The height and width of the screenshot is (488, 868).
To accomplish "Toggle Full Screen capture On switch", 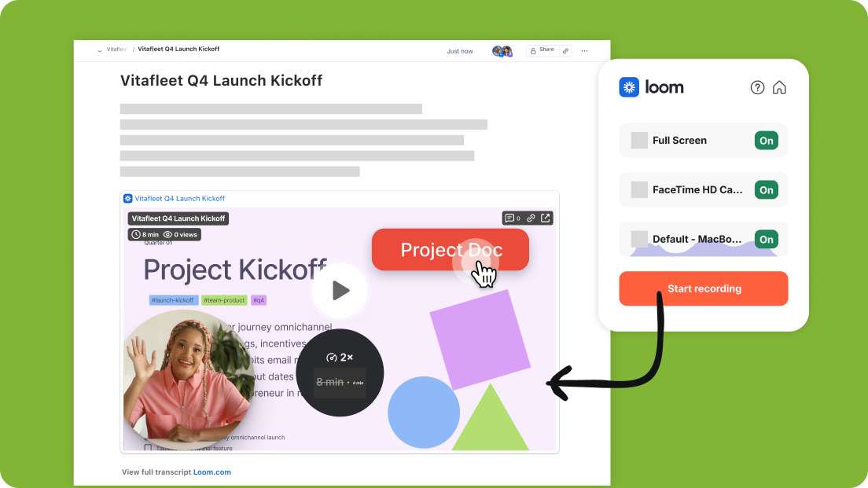I will click(x=766, y=141).
